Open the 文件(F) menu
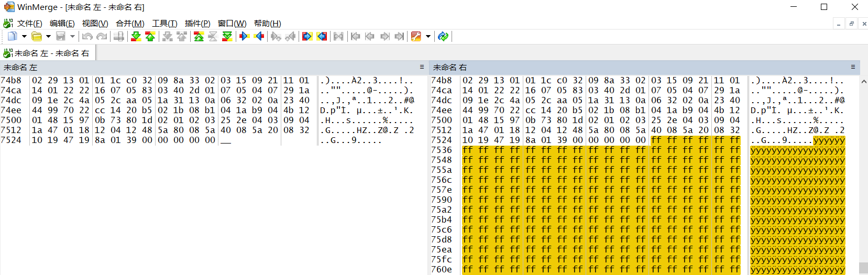The width and height of the screenshot is (868, 275). [x=29, y=23]
